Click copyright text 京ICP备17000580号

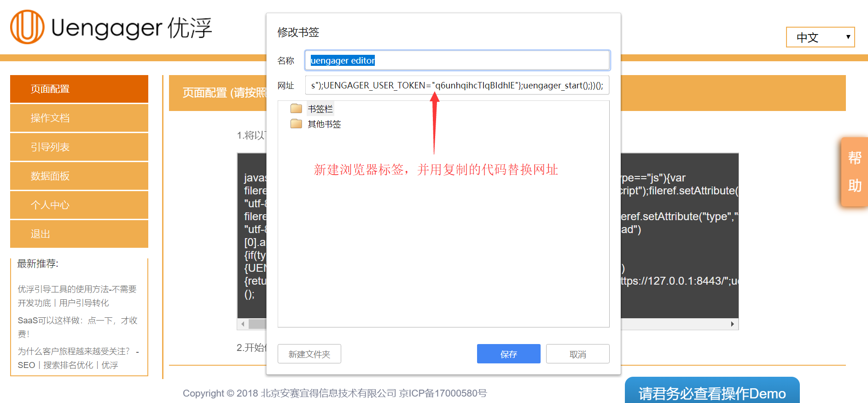(x=443, y=393)
